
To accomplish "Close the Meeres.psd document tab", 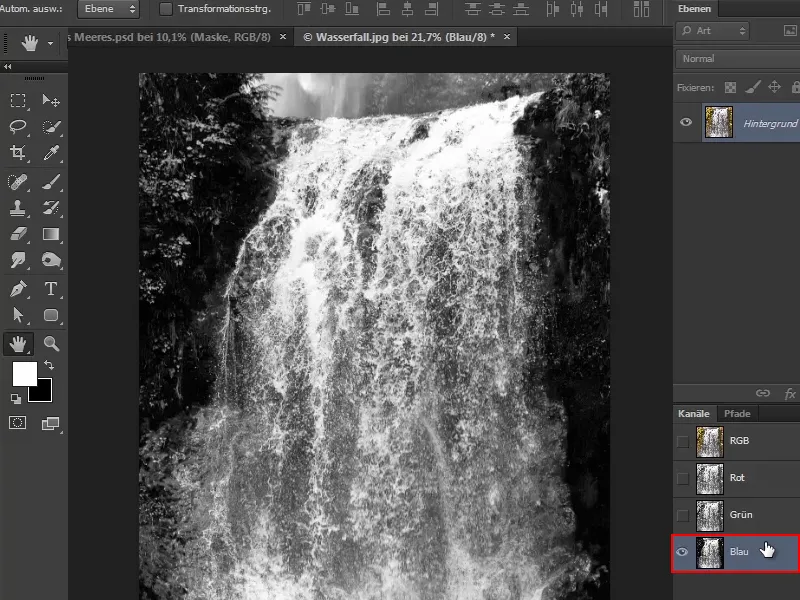I will [x=283, y=37].
